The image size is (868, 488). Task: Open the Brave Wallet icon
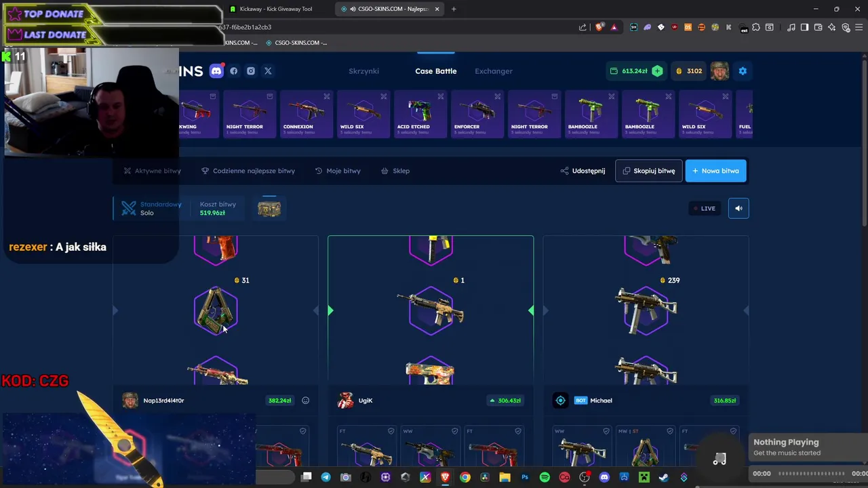[x=818, y=27]
